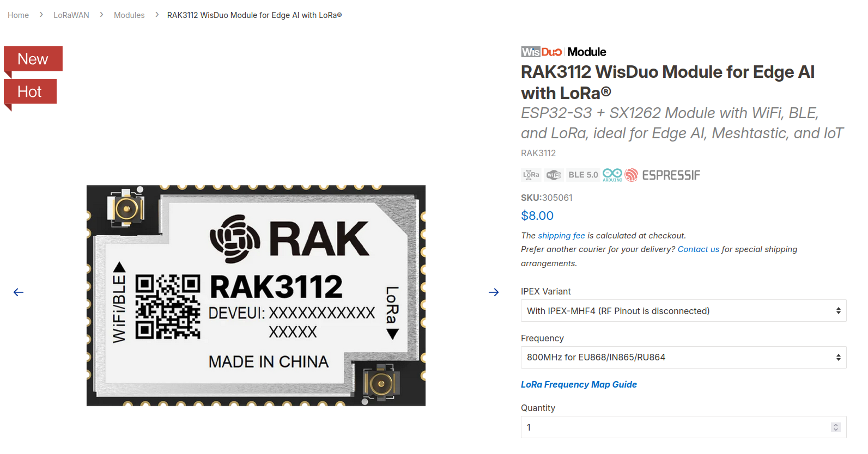Click the Hot ribbon badge
This screenshot has height=454, width=868.
pyautogui.click(x=30, y=92)
